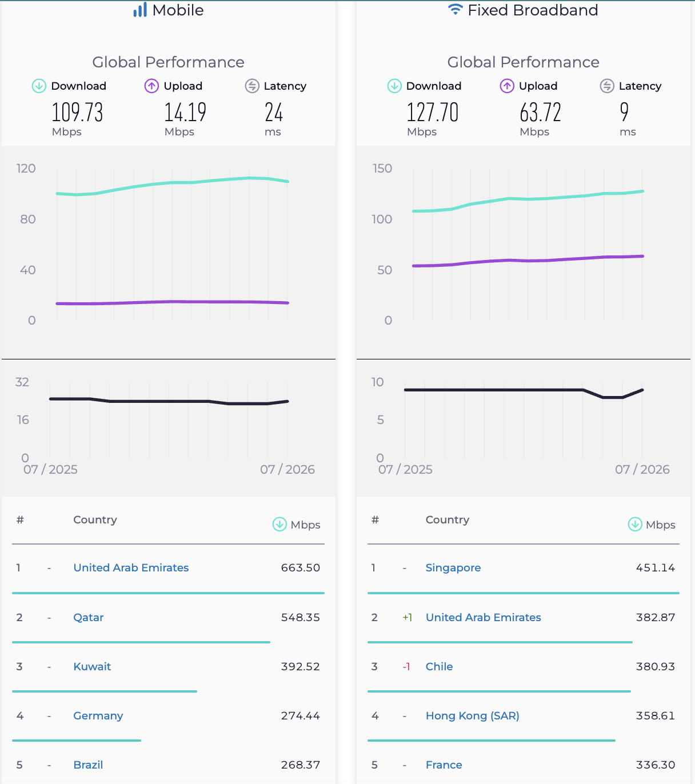
Task: Open the Chile country link
Action: [x=439, y=666]
